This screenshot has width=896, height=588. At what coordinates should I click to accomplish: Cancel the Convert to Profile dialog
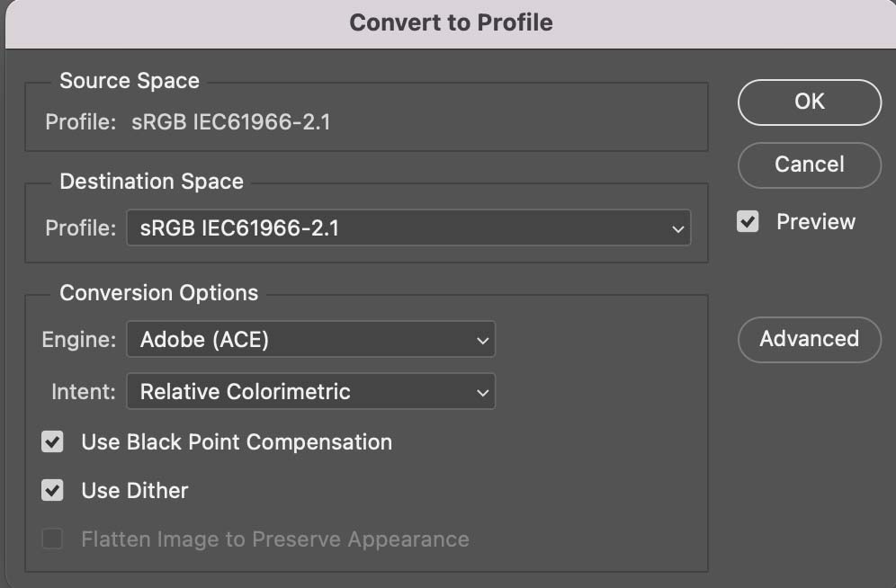pyautogui.click(x=809, y=165)
